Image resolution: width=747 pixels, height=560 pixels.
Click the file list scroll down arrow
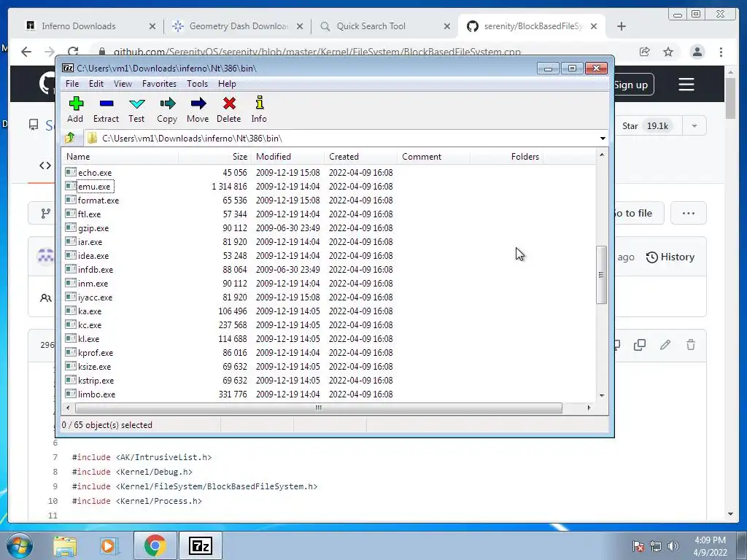click(602, 396)
